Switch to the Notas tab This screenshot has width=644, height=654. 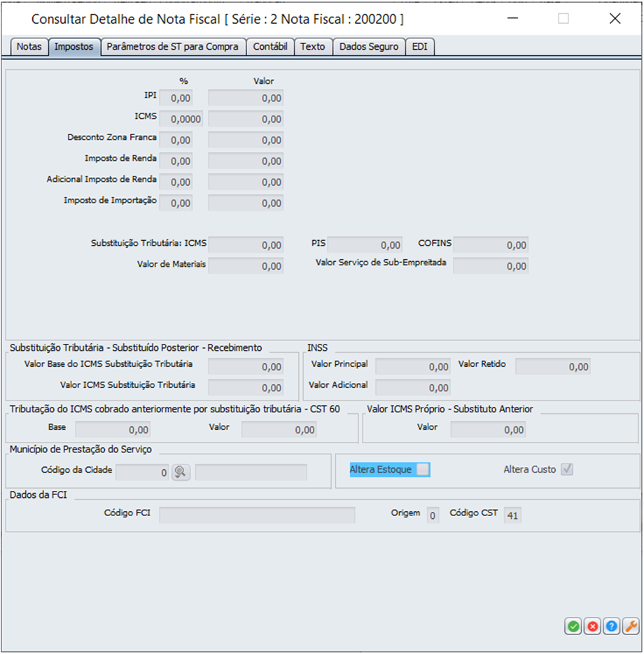click(29, 47)
